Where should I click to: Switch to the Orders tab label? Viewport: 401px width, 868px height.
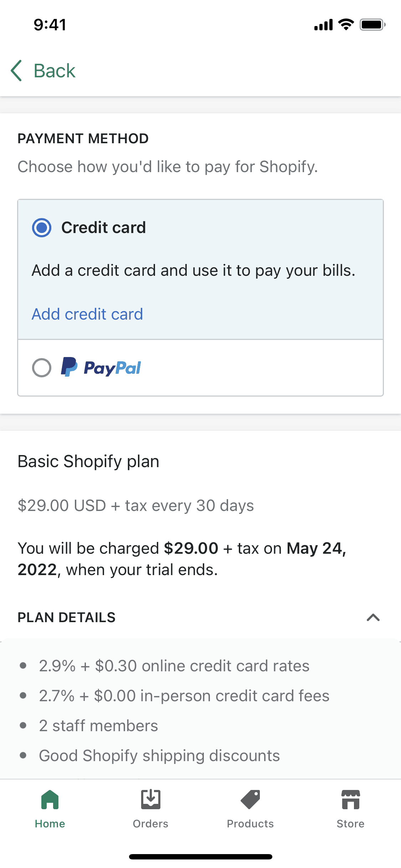click(x=150, y=824)
